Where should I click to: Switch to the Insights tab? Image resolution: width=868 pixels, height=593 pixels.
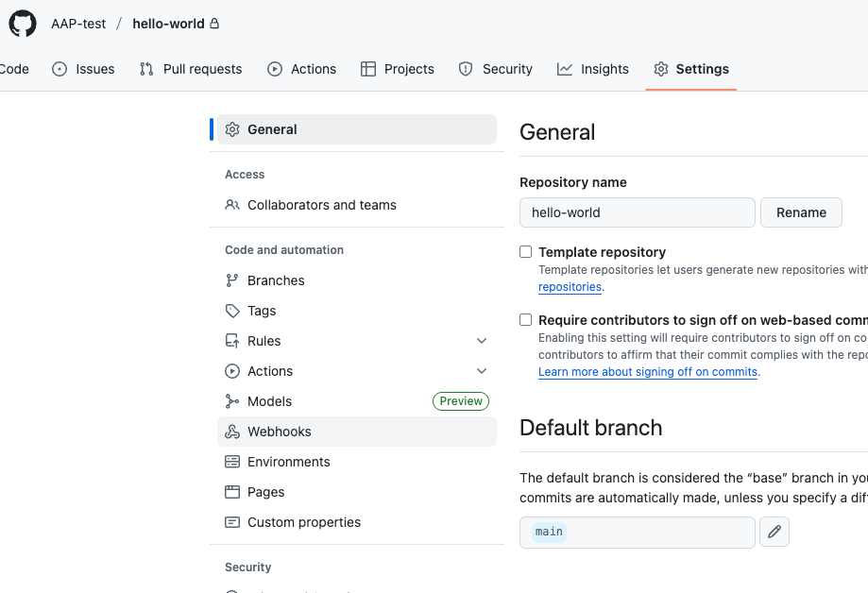[593, 69]
